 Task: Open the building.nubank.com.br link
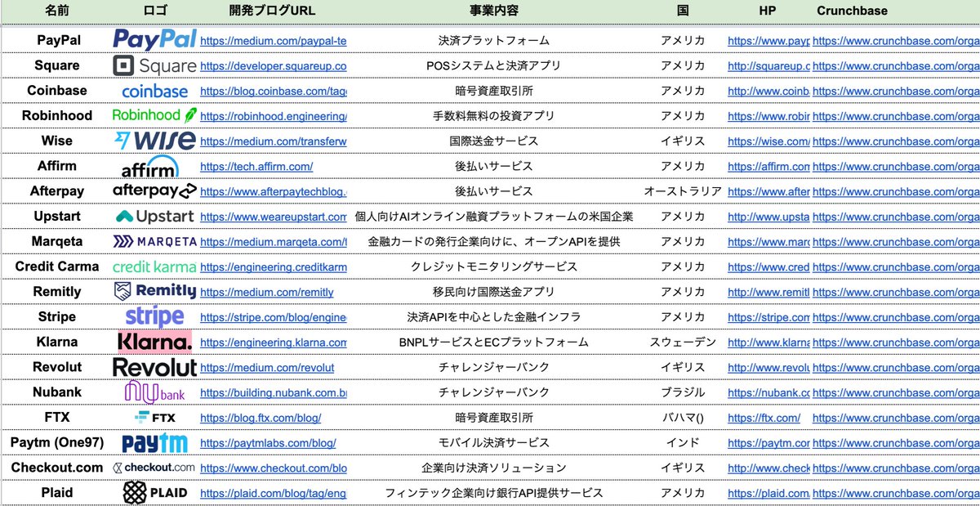[273, 392]
